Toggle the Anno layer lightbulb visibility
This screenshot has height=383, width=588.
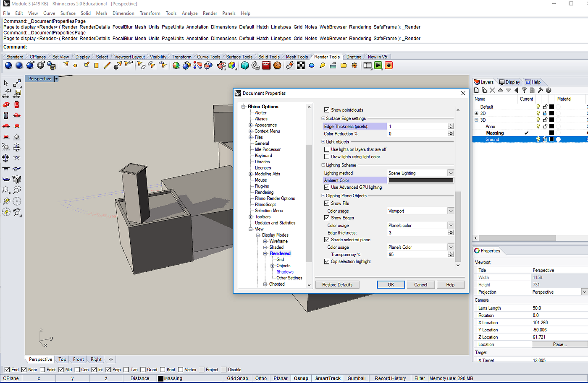(x=538, y=126)
